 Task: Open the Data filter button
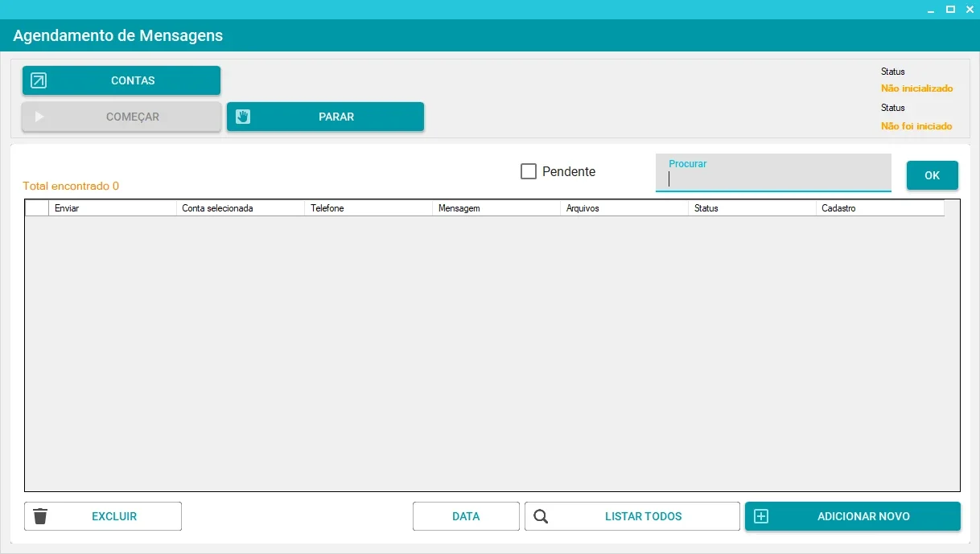tap(466, 516)
